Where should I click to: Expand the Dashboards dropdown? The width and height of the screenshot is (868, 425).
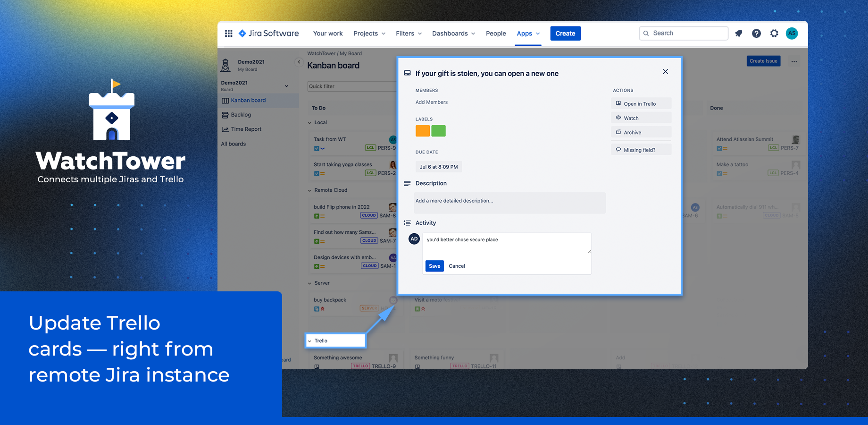click(x=453, y=34)
